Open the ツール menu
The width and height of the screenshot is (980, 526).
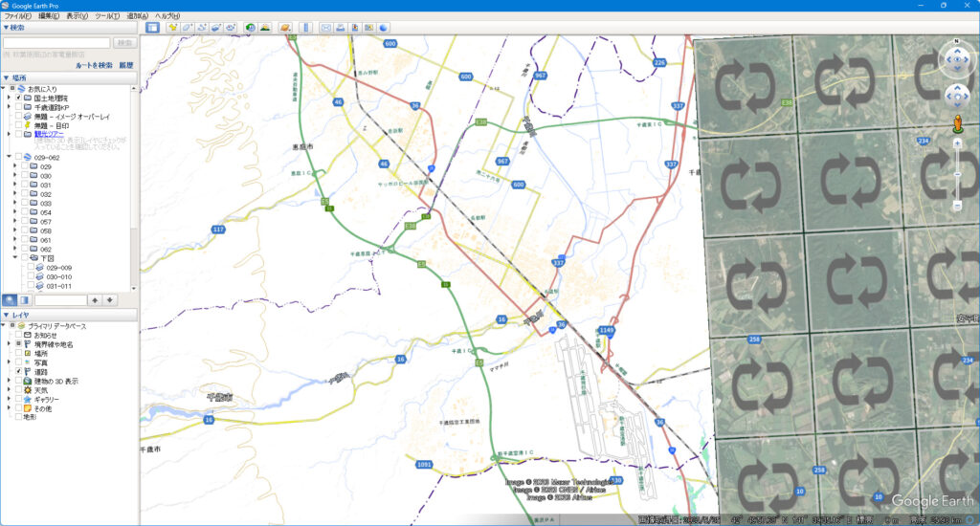[x=107, y=16]
